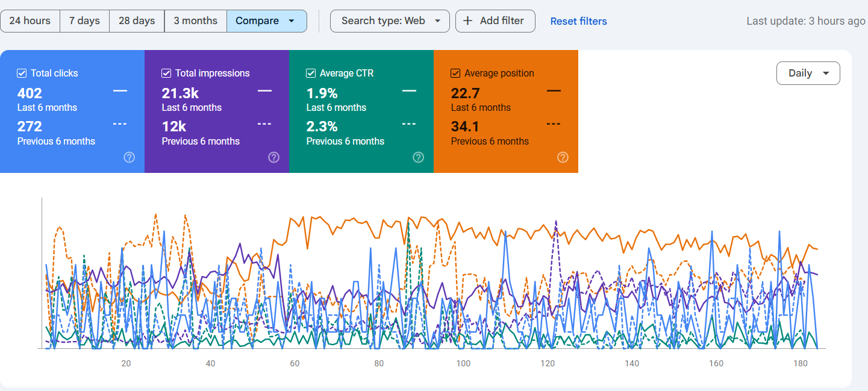Click the Average position help icon
The height and width of the screenshot is (391, 868).
(x=563, y=157)
